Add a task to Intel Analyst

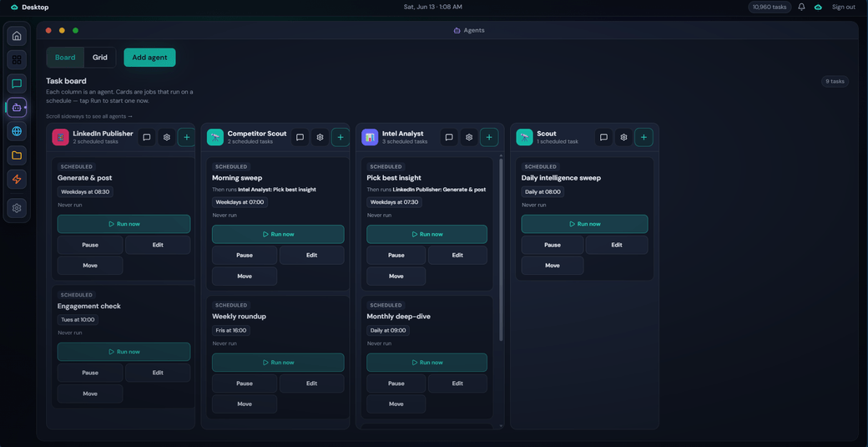pyautogui.click(x=489, y=137)
